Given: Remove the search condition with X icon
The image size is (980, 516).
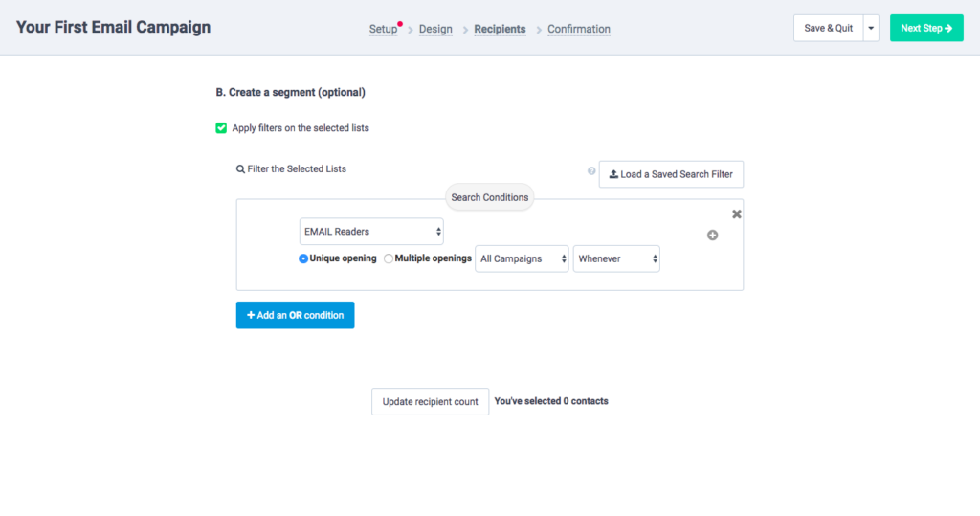Looking at the screenshot, I should point(736,214).
